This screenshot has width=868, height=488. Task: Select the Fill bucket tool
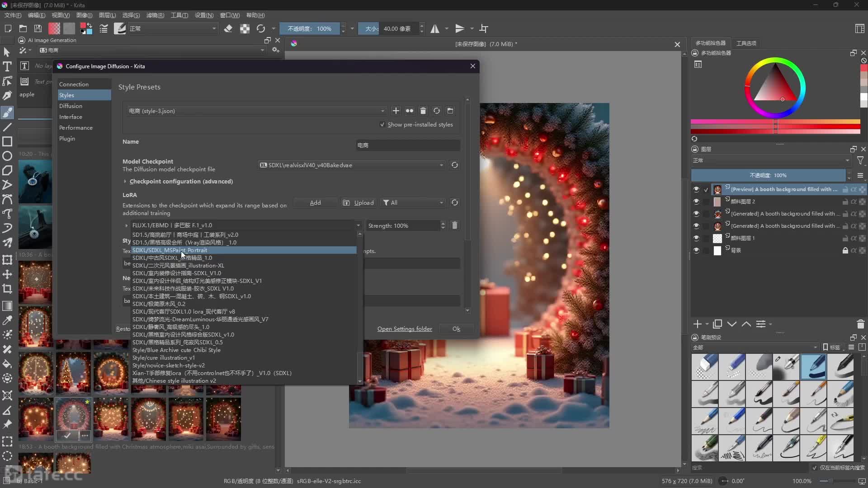(7, 364)
